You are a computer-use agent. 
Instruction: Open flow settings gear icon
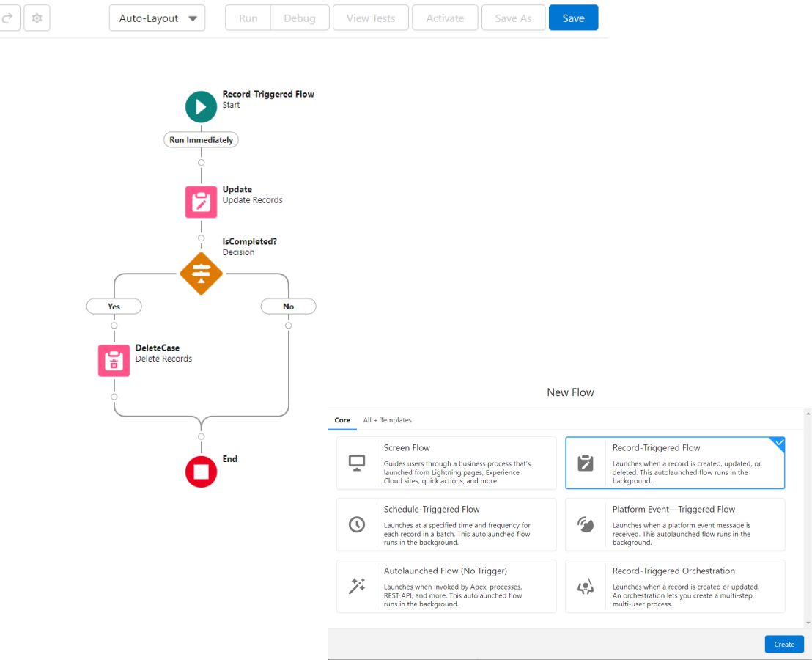[x=37, y=18]
